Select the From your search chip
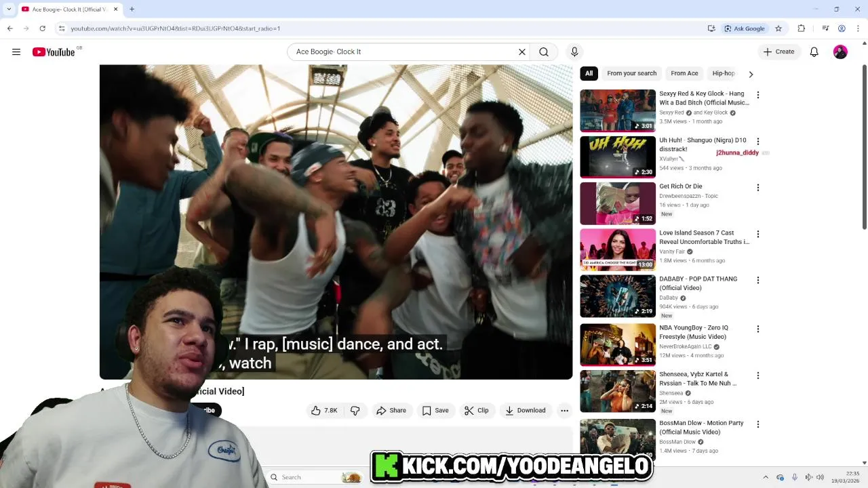 tap(631, 73)
